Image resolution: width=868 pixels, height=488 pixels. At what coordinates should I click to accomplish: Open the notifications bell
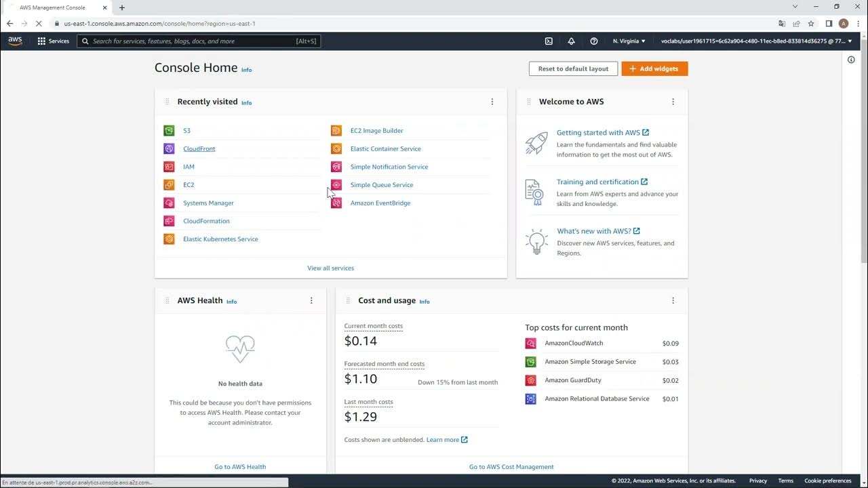[571, 41]
